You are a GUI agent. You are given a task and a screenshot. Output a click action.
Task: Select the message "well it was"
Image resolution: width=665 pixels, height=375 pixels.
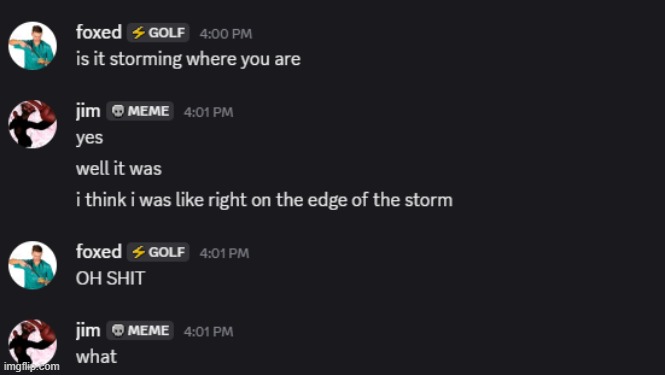tap(119, 169)
